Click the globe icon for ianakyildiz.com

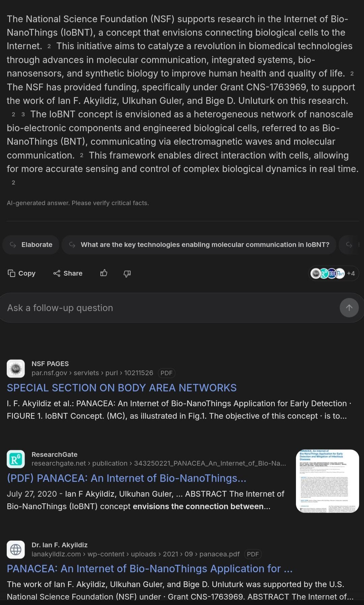pyautogui.click(x=16, y=550)
